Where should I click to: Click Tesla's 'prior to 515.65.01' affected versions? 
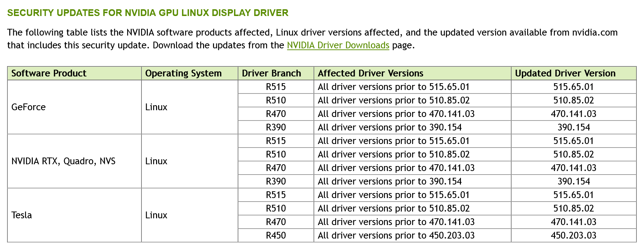(412, 195)
